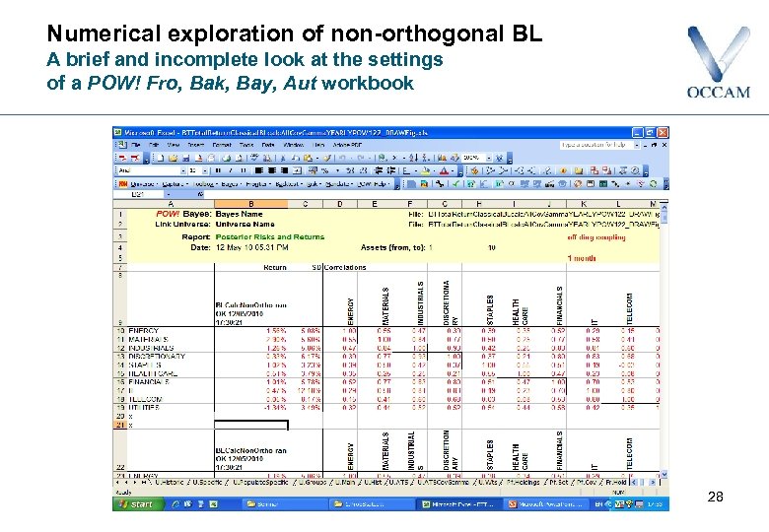Click the Font Color red A icon
Viewport: 769px width, 532px height.
[444, 171]
